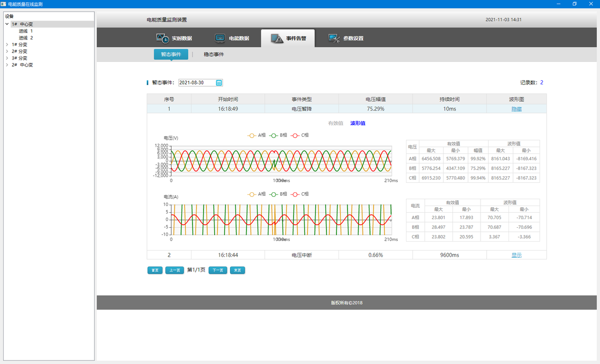Expand the 2# 中心变 tree node

6,64
